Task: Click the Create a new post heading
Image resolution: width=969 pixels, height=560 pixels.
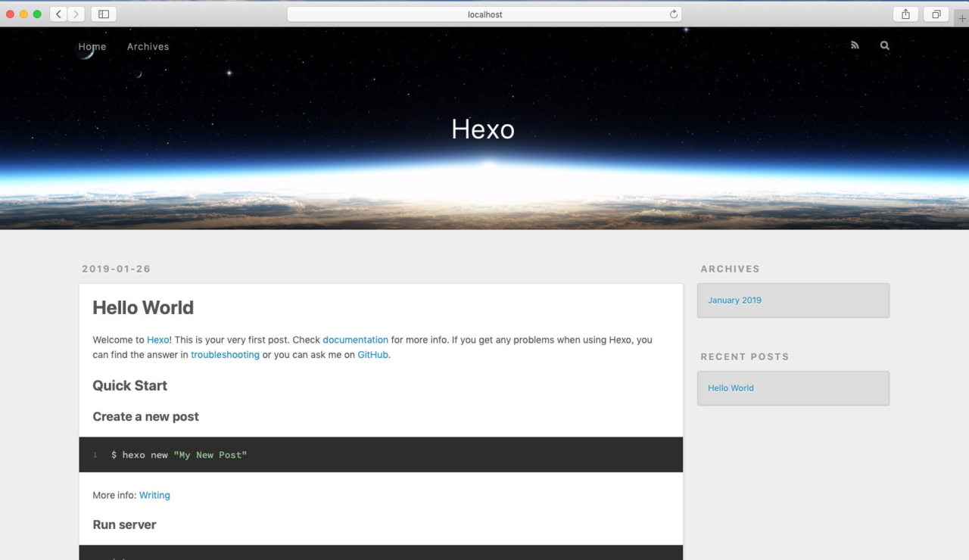Action: [145, 417]
